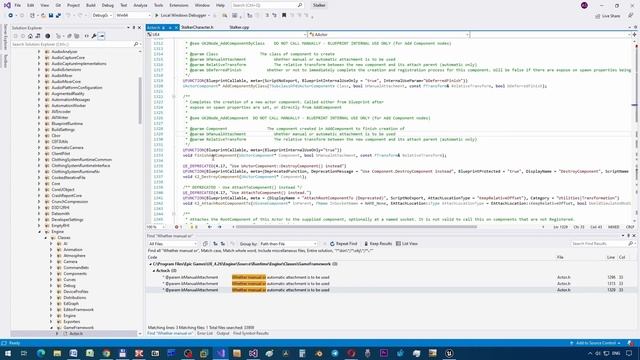Open the Edit menu
The width and height of the screenshot is (640, 360).
31,5
